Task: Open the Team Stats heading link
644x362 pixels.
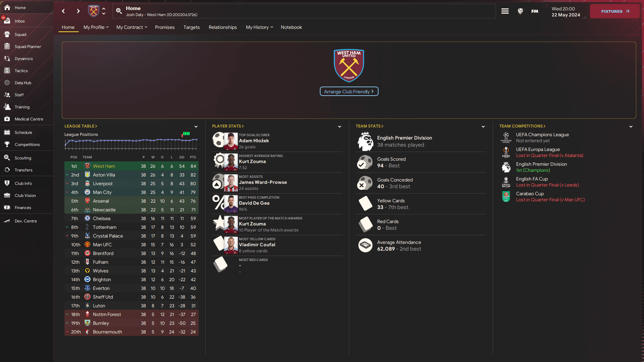Action: pyautogui.click(x=369, y=126)
